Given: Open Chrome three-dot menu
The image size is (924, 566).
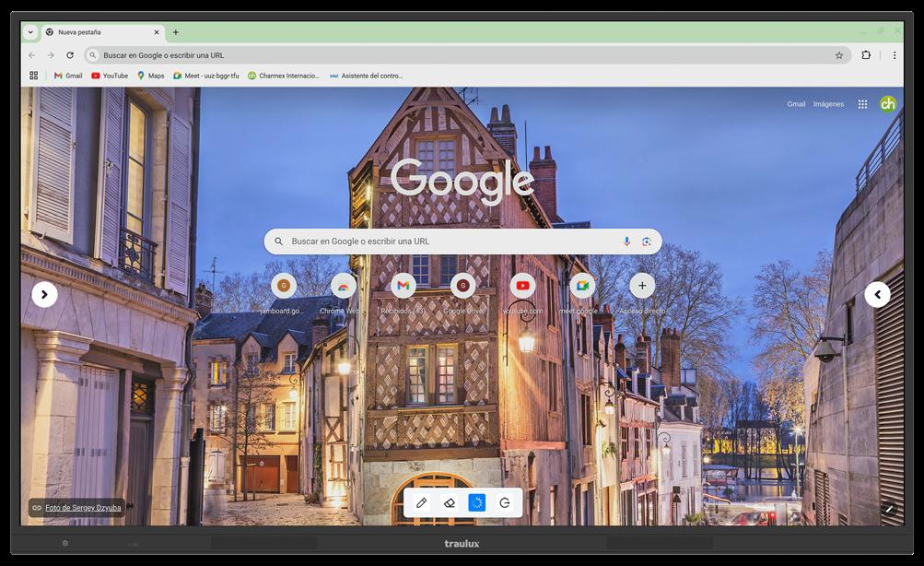Looking at the screenshot, I should (x=894, y=55).
